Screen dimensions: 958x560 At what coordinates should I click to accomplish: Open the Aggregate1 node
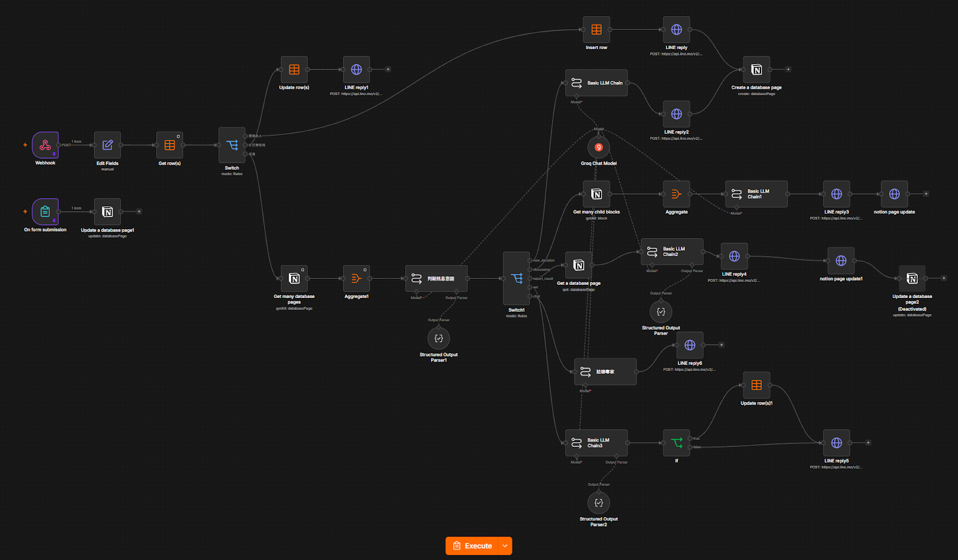pyautogui.click(x=356, y=278)
